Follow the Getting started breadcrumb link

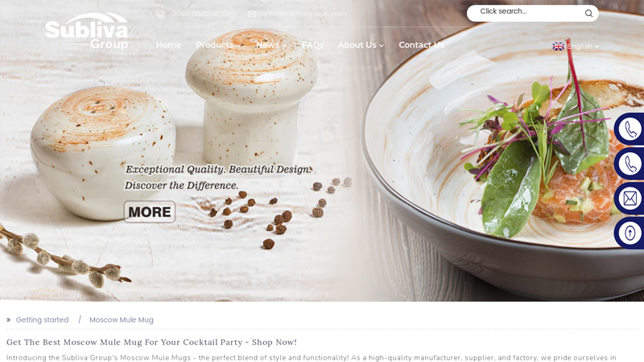(x=43, y=319)
